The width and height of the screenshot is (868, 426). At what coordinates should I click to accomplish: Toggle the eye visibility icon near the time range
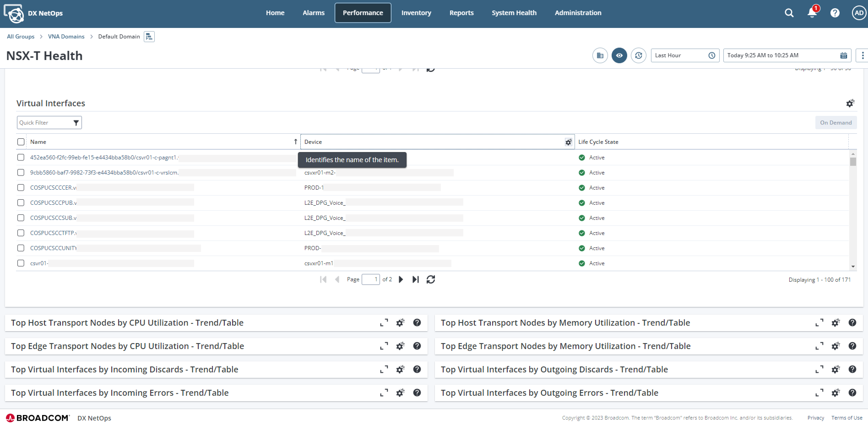click(x=619, y=55)
